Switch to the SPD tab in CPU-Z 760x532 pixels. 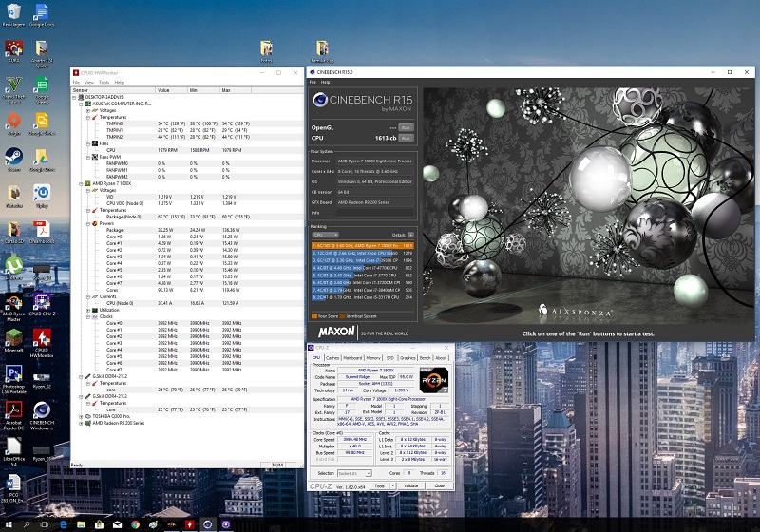[390, 357]
